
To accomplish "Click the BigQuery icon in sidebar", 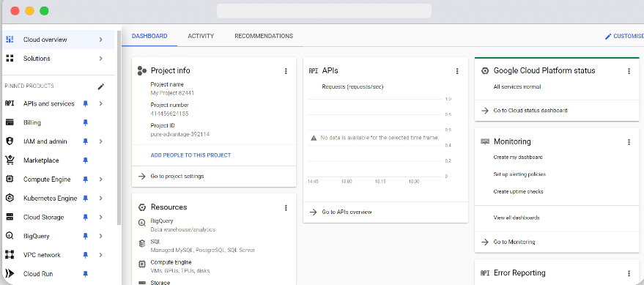I will (x=10, y=236).
